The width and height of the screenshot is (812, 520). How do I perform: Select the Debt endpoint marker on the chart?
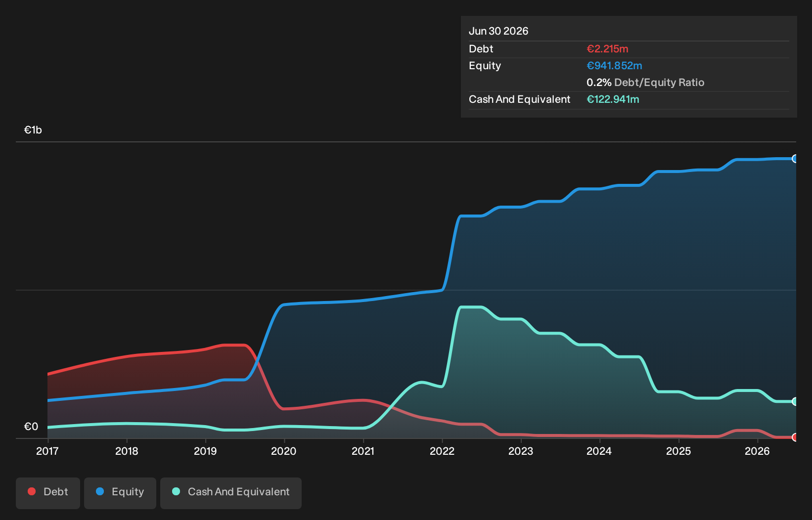pyautogui.click(x=795, y=437)
